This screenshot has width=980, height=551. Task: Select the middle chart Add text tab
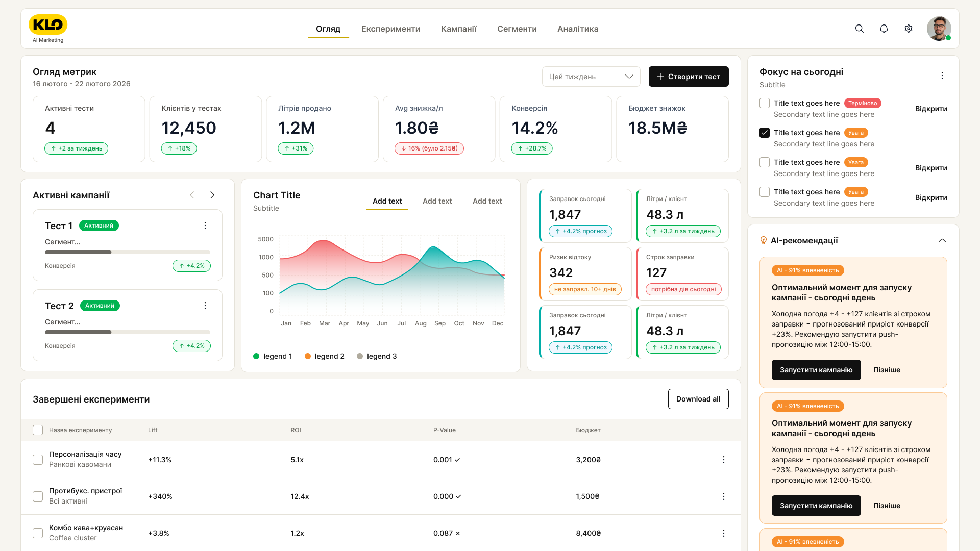coord(437,201)
